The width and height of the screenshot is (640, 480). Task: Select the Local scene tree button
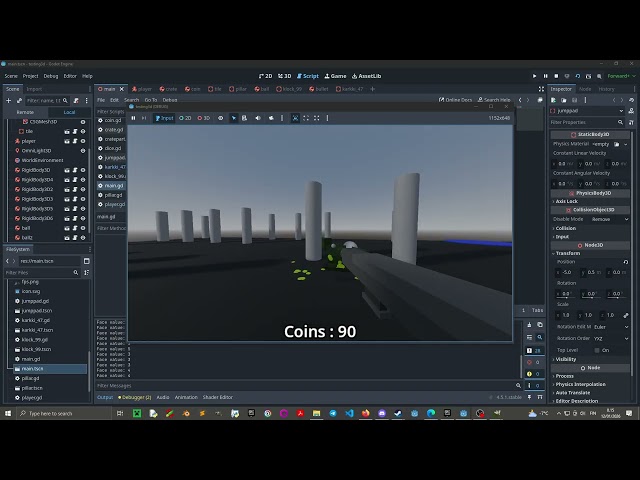tap(69, 112)
